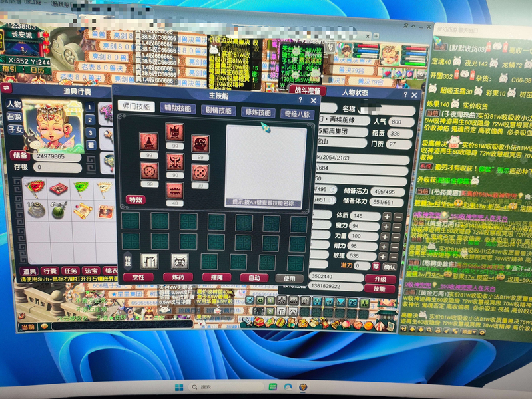Switch to 剧情技能 tab

[218, 110]
